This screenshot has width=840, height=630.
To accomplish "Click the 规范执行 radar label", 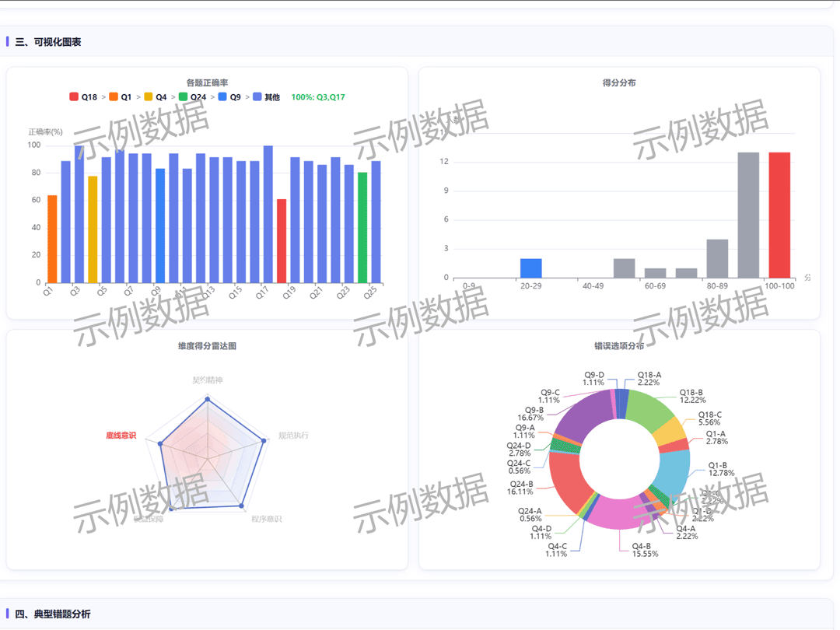I will coord(293,436).
